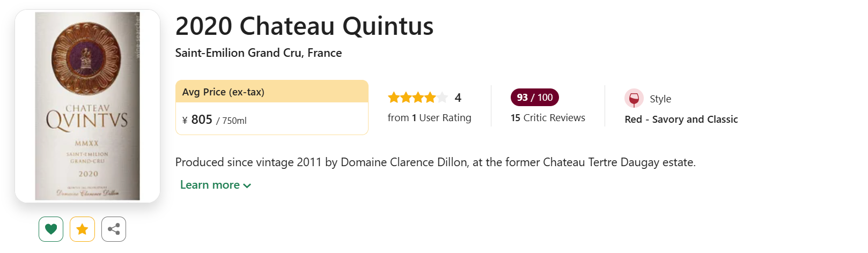Click the 93 / 100 critic score badge
The width and height of the screenshot is (868, 253).
tap(534, 98)
